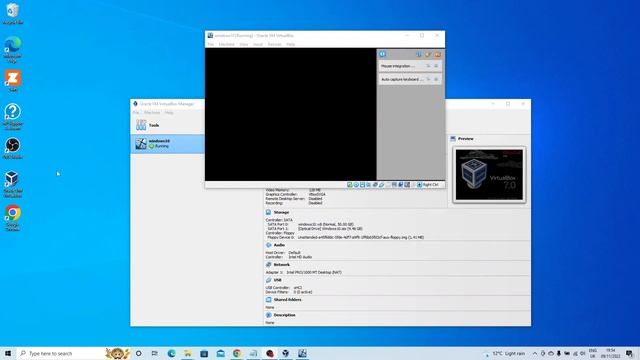
Task: Click Description section icon in Manager
Action: 269,315
